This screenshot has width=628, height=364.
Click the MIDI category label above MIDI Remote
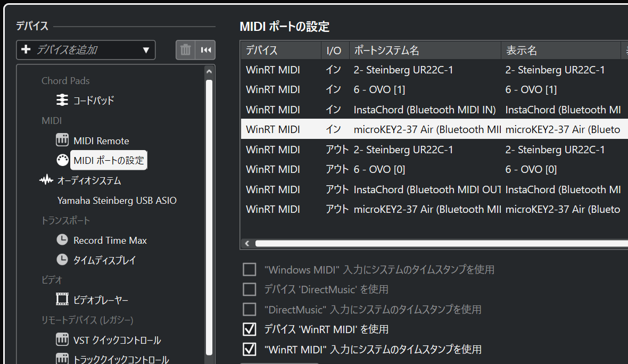52,120
